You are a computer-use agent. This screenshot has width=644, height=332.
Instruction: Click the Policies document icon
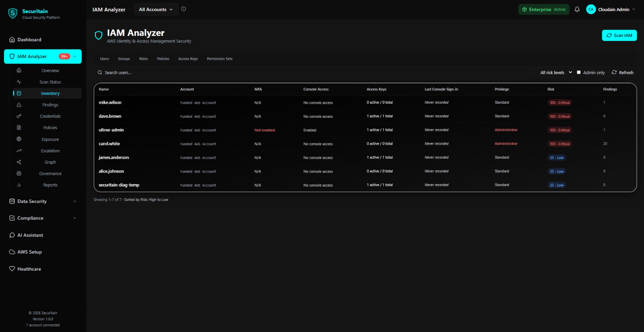pos(19,127)
